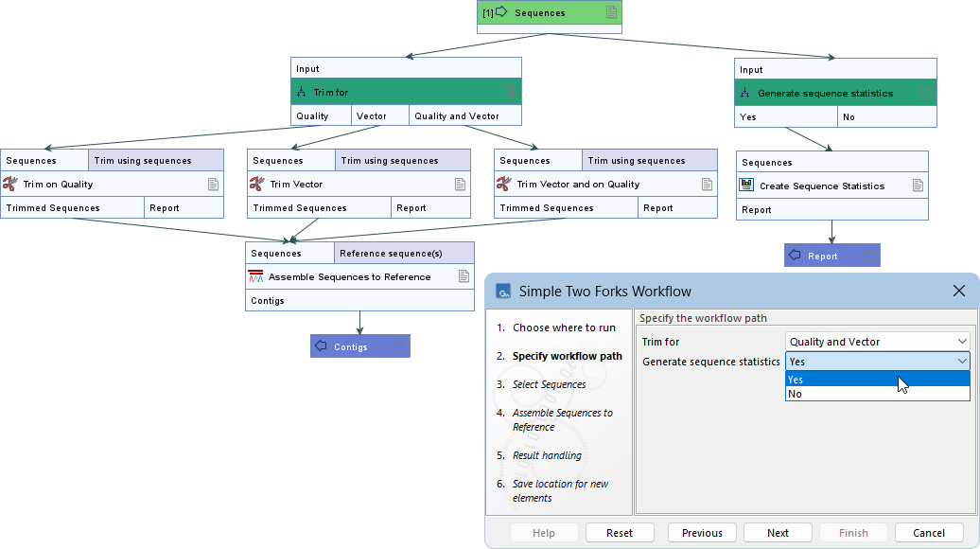Select No in the dropdown list
This screenshot has width=980, height=549.
[x=877, y=394]
